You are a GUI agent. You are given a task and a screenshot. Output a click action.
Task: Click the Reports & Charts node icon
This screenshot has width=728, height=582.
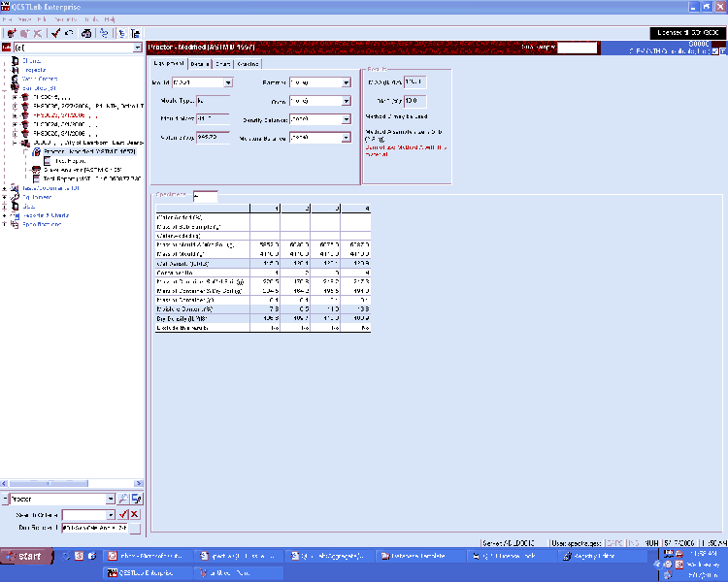tap(16, 215)
